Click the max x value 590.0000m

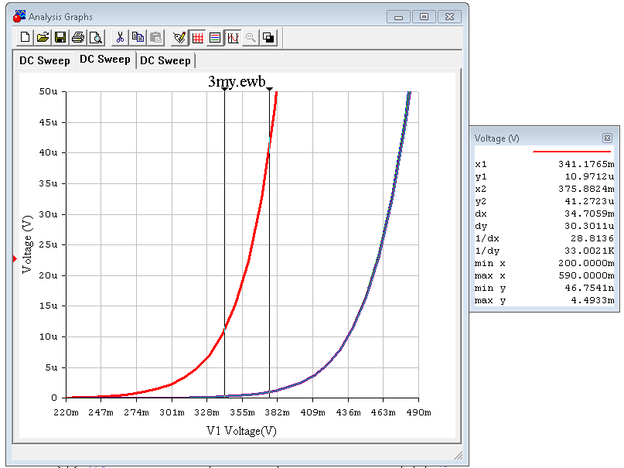pyautogui.click(x=586, y=275)
